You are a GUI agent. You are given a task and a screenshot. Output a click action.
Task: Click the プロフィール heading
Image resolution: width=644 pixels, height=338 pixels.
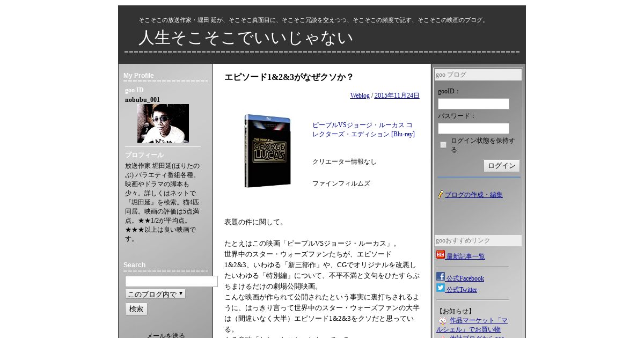[x=144, y=155]
